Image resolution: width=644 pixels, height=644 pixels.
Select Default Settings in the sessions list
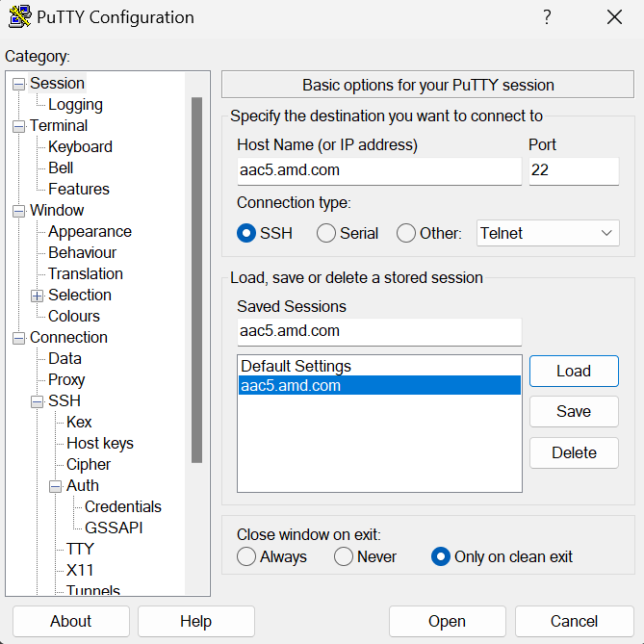(379, 366)
